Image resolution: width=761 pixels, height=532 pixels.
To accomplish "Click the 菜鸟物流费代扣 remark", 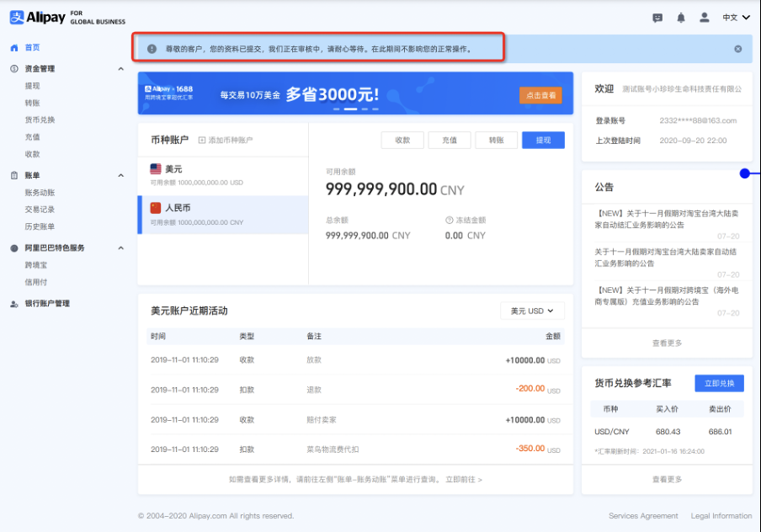I will point(333,450).
